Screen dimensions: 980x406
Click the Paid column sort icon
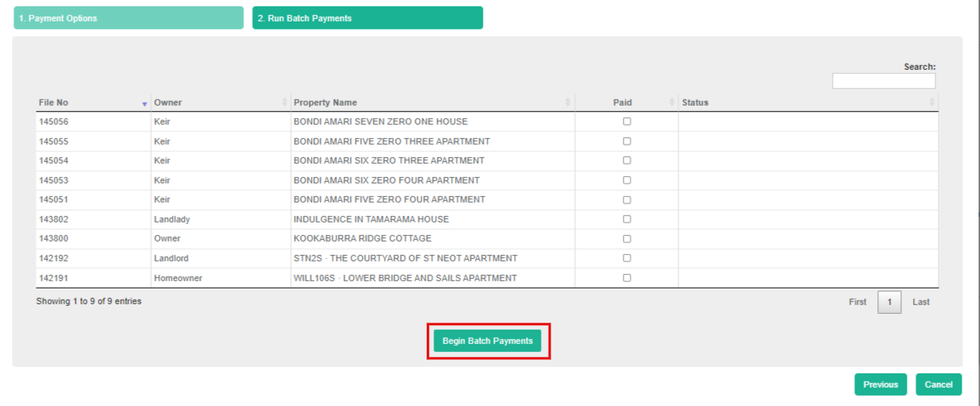coord(672,102)
